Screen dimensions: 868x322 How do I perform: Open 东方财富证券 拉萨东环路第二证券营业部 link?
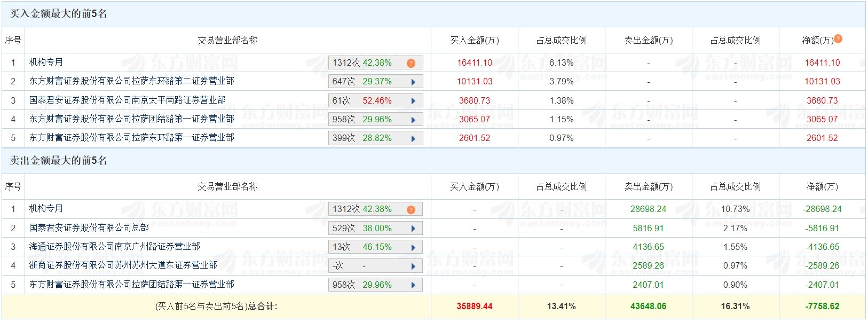[x=131, y=81]
